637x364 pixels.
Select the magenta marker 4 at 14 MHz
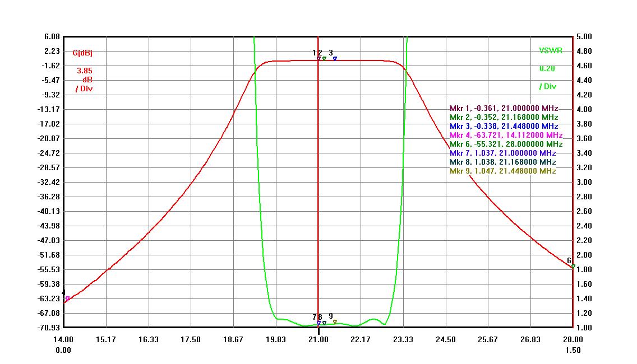[67, 299]
